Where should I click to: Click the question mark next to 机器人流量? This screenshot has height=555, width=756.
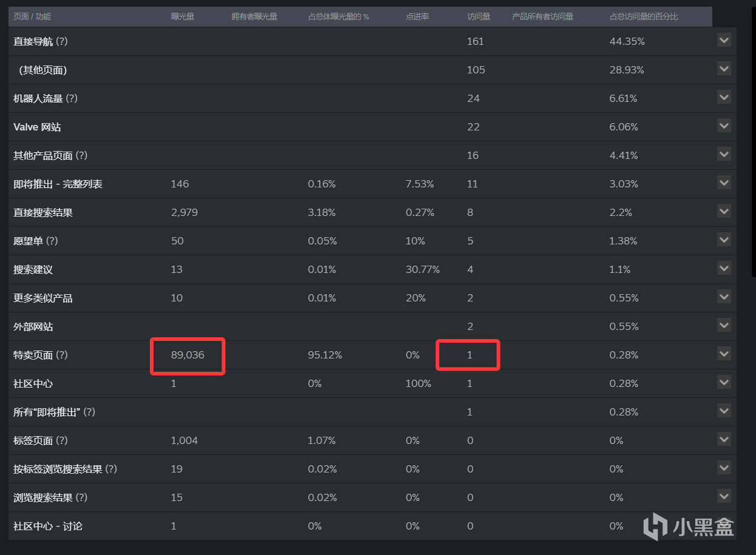click(72, 98)
